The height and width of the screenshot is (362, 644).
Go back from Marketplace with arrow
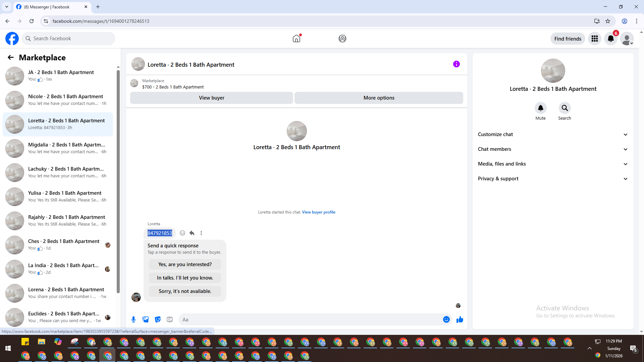click(x=11, y=57)
